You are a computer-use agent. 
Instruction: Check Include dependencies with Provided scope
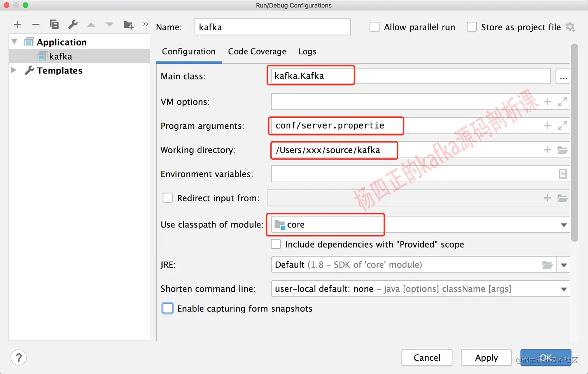click(276, 244)
